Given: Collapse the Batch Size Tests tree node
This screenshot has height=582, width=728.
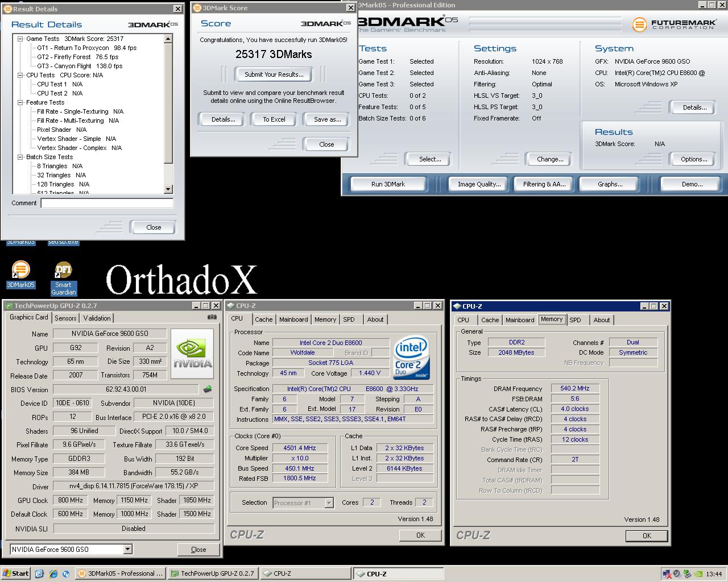Looking at the screenshot, I should click(20, 157).
